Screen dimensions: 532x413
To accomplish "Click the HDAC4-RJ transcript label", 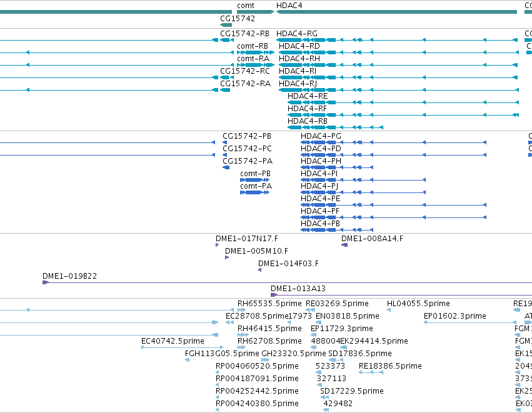I will [298, 84].
